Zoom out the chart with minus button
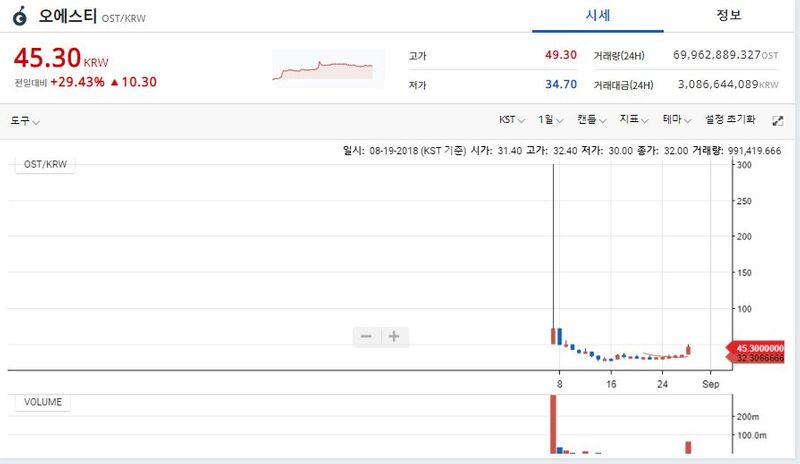The height and width of the screenshot is (464, 800). [366, 336]
